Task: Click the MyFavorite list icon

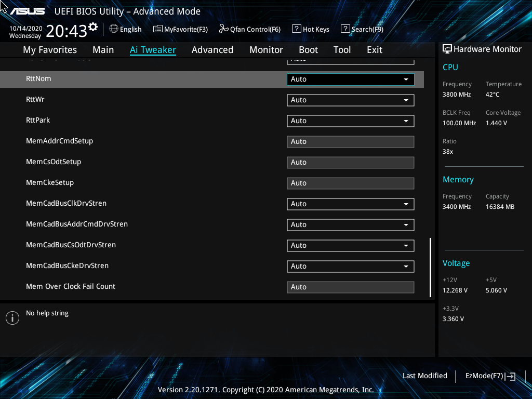Action: (x=158, y=29)
